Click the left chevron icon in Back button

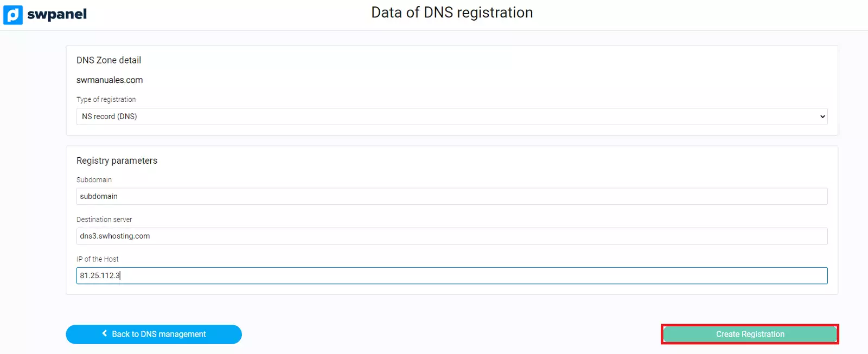105,333
